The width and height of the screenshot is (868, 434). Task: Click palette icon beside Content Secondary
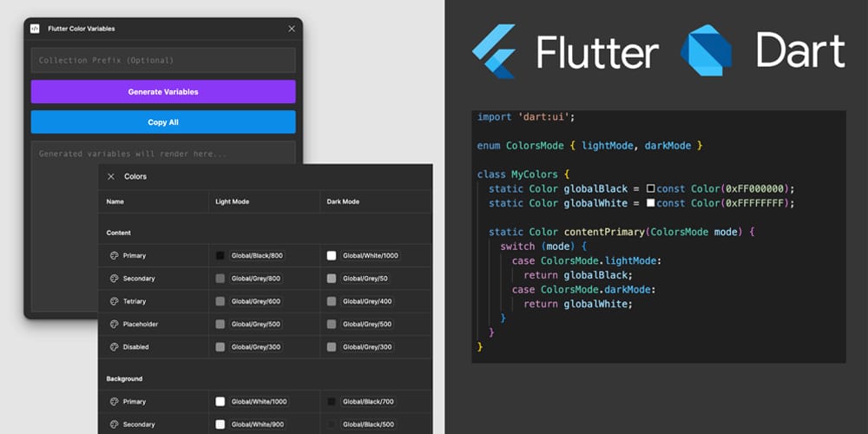(x=114, y=279)
